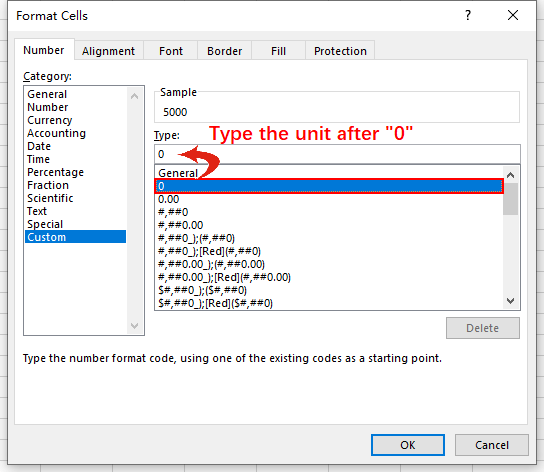Switch to the Protection tab
544x472 pixels.
click(340, 51)
